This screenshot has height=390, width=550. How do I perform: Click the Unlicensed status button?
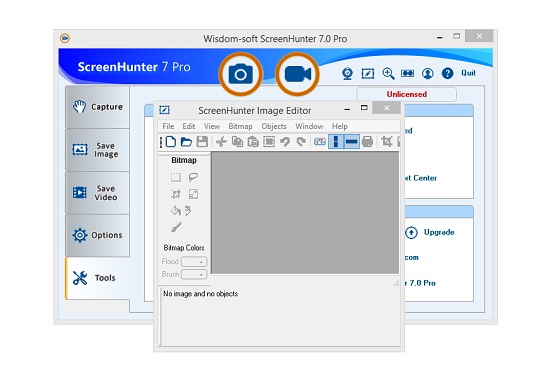click(x=407, y=94)
